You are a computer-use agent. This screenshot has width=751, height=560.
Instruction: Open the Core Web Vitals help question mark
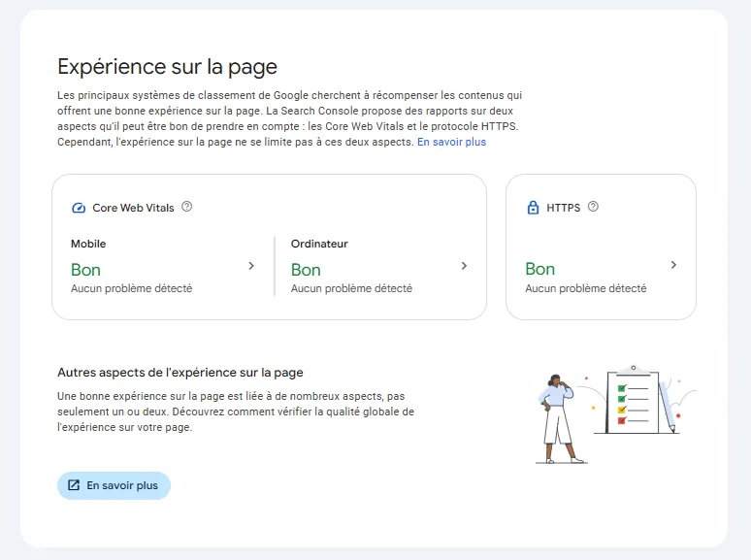[187, 207]
